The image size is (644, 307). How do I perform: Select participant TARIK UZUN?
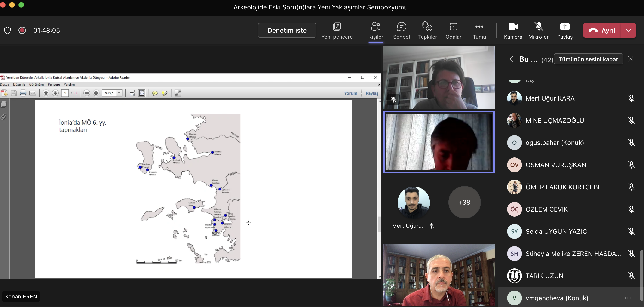(569, 276)
